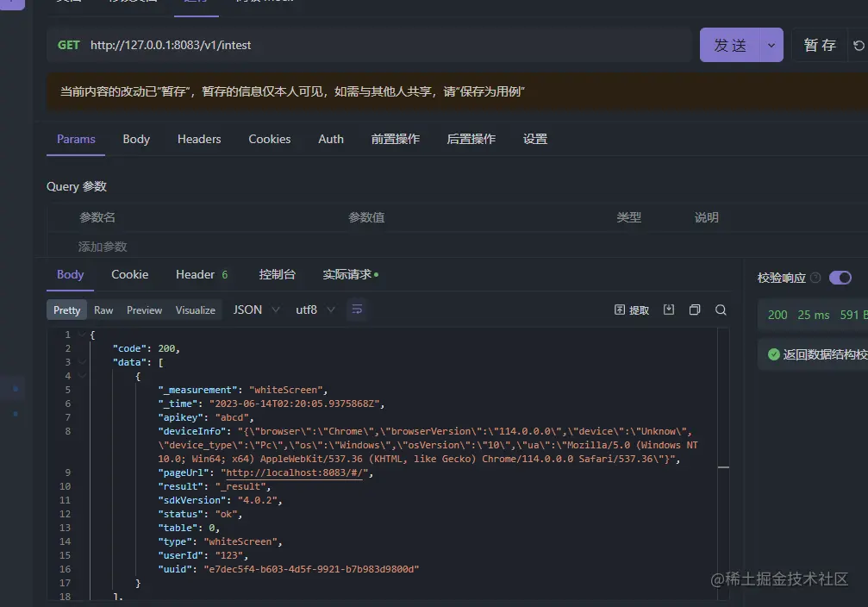
Task: Open the response Cookie tab
Action: [x=129, y=275]
